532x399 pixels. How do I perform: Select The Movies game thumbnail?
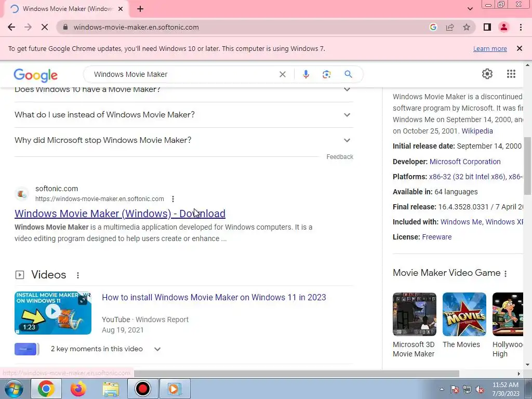pyautogui.click(x=464, y=314)
